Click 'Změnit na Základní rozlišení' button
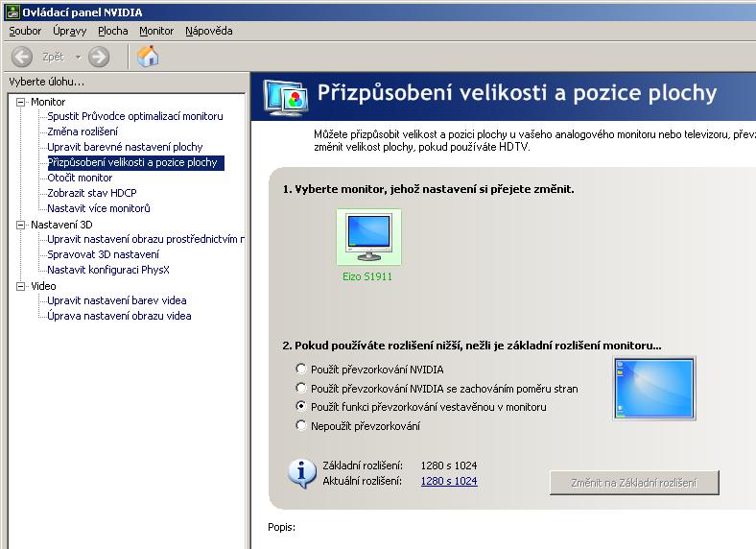The image size is (756, 549). tap(634, 482)
